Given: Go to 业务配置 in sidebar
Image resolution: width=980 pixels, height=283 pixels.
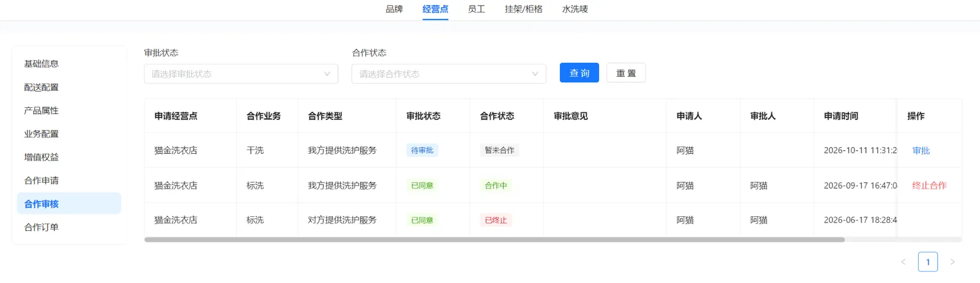Looking at the screenshot, I should tap(69, 134).
